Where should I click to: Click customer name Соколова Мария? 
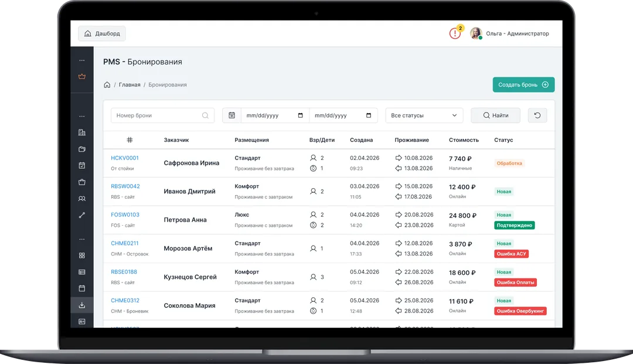(190, 306)
